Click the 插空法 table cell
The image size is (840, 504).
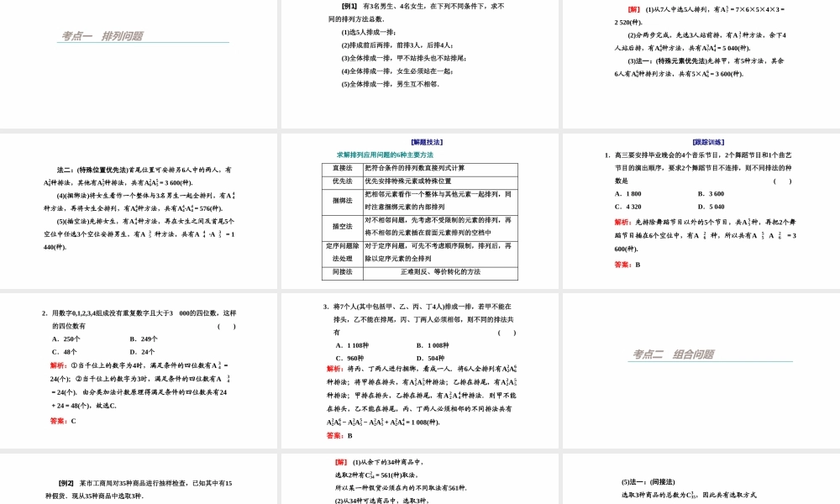pos(343,227)
